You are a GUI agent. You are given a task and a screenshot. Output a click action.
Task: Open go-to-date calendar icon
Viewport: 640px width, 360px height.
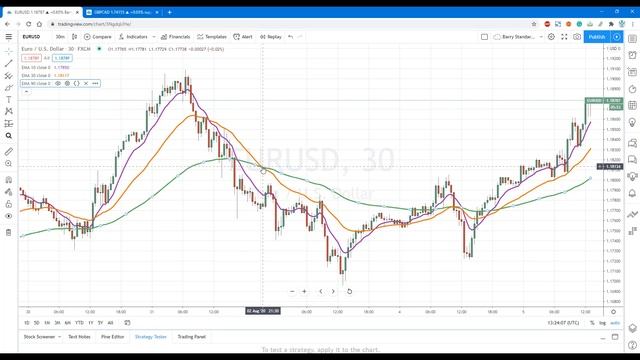click(x=127, y=323)
